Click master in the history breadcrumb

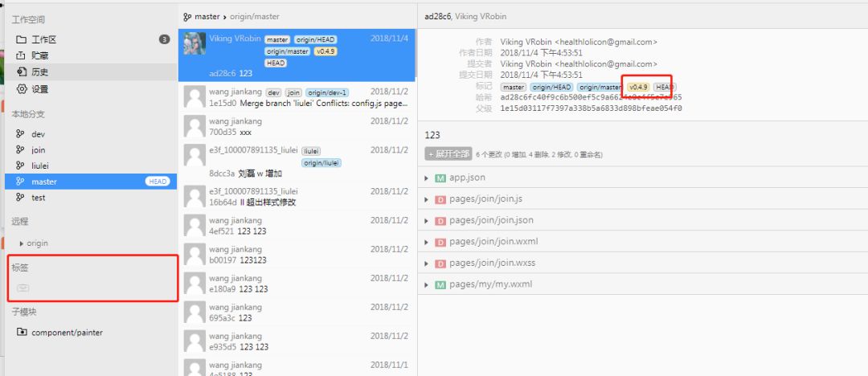pyautogui.click(x=207, y=17)
